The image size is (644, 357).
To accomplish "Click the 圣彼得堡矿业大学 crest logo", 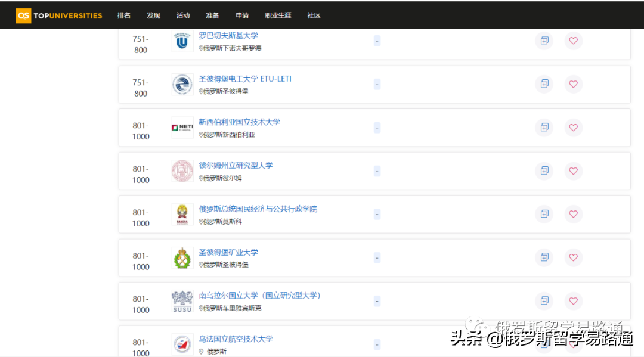I will point(182,257).
